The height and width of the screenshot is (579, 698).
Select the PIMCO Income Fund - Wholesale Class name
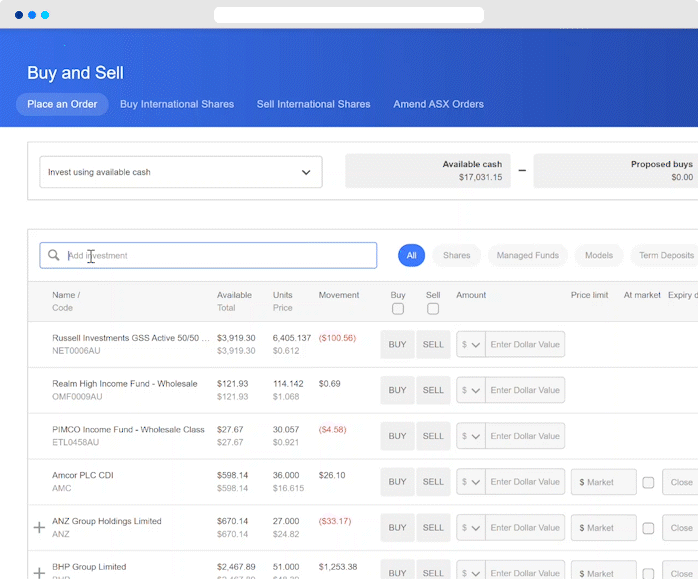tap(128, 429)
